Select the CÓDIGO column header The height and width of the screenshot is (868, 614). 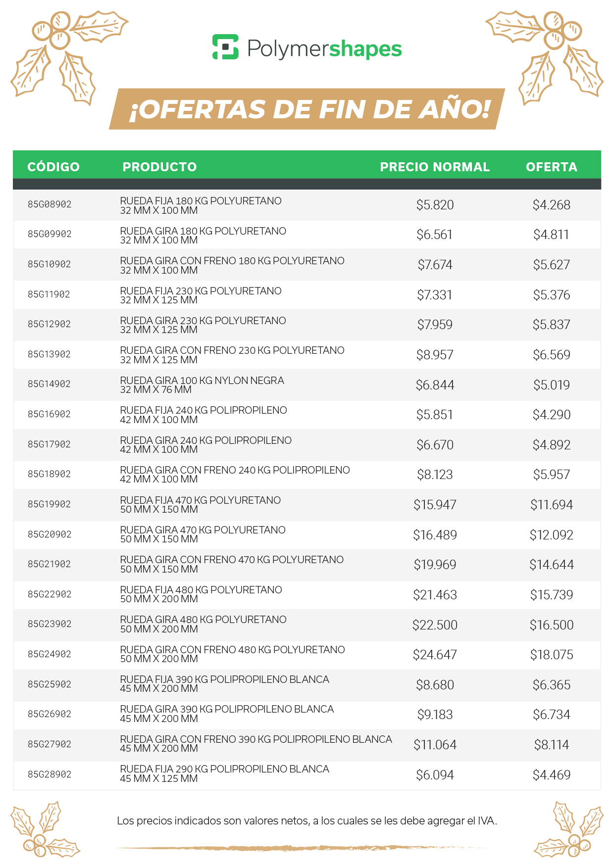coord(53,167)
